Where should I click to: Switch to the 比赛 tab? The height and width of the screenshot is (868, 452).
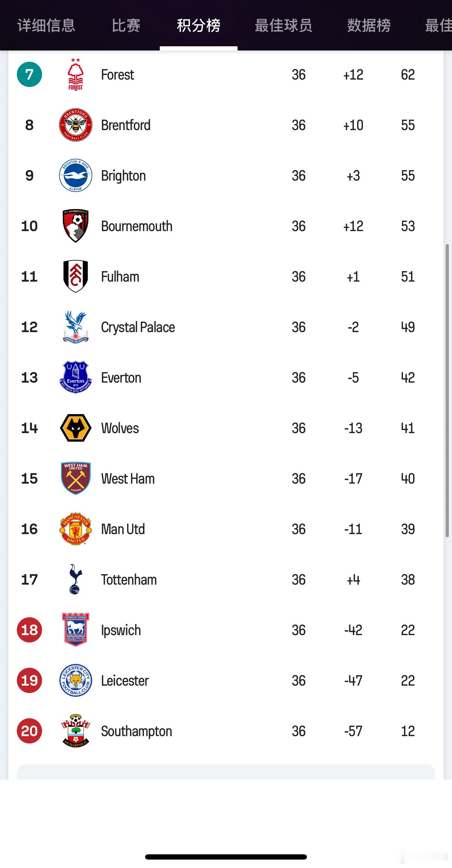[x=126, y=25]
